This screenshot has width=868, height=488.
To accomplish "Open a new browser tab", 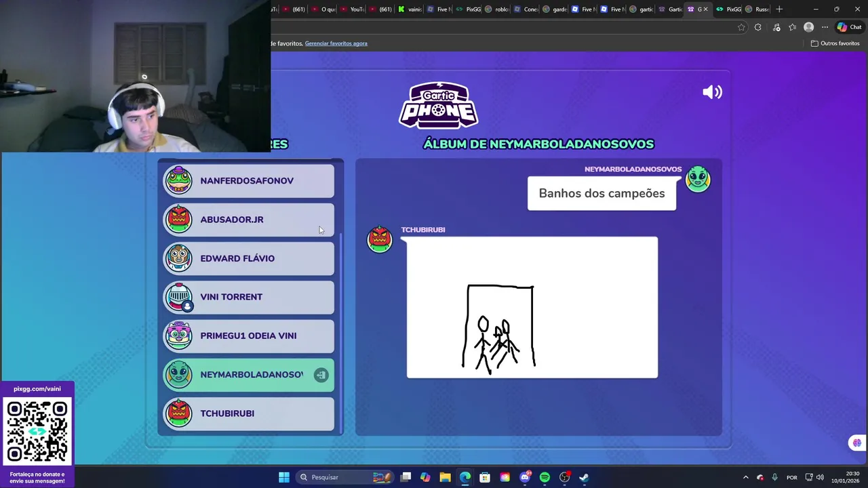I will (x=779, y=9).
